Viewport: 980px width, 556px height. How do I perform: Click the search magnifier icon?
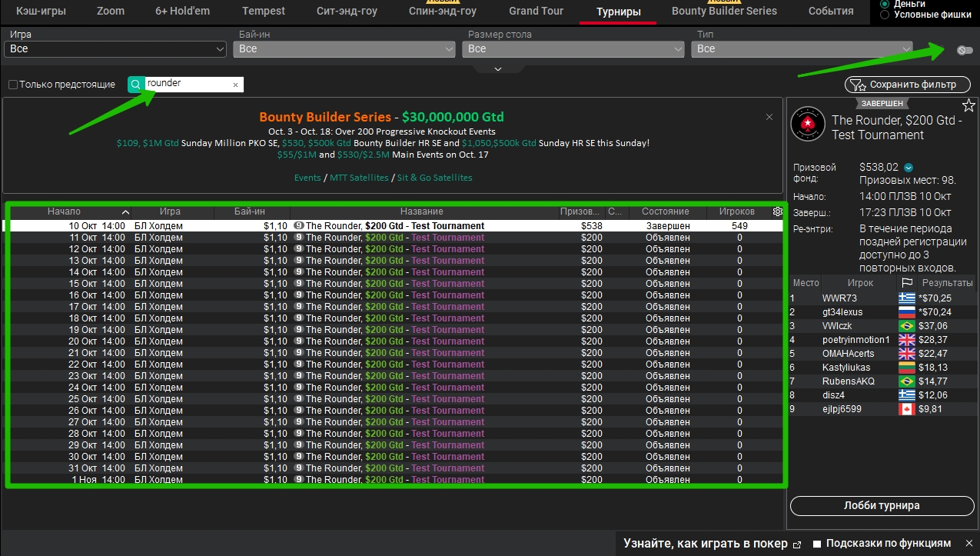point(136,85)
